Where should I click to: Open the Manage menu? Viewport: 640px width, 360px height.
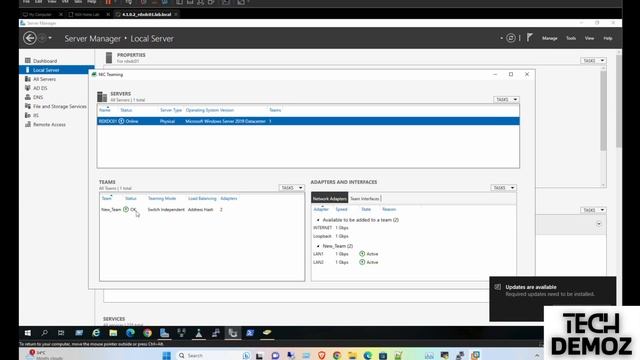tap(549, 38)
